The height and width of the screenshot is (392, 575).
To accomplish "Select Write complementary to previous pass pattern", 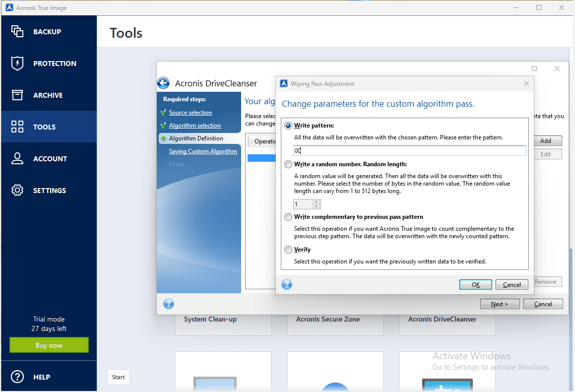I will point(288,217).
